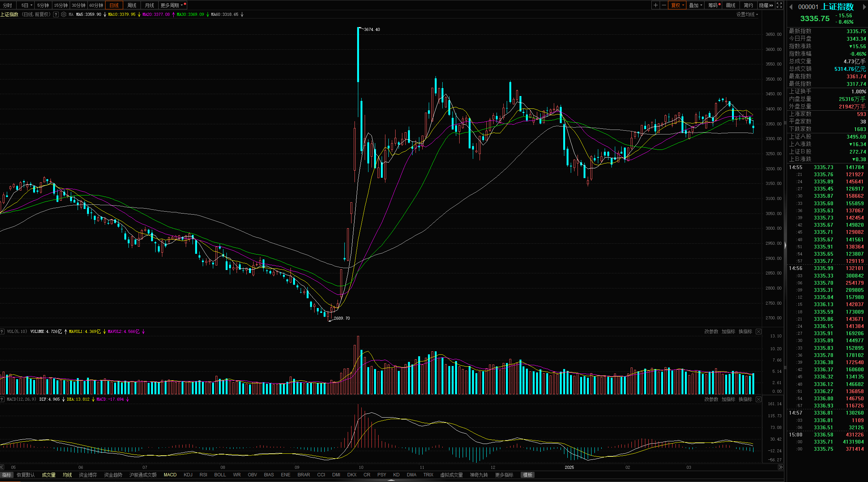This screenshot has height=482, width=868.
Task: Close the VOL indicator panel
Action: click(758, 331)
